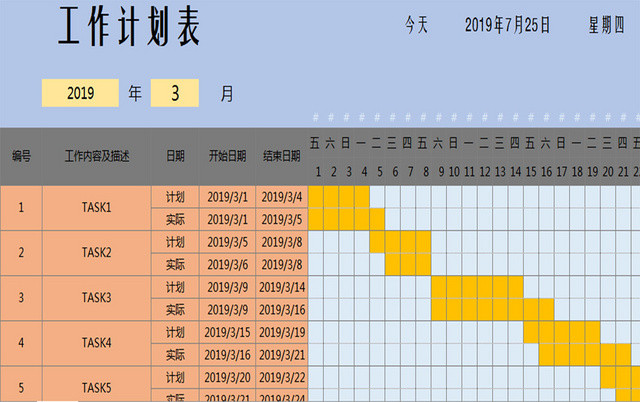Image resolution: width=640 pixels, height=402 pixels.
Task: Select day 10 in the calendar header
Action: [454, 172]
